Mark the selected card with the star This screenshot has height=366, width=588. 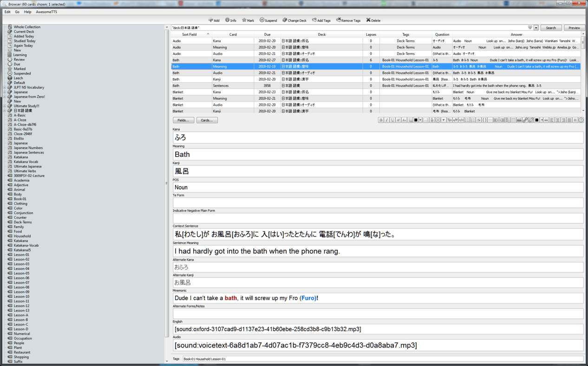(248, 20)
